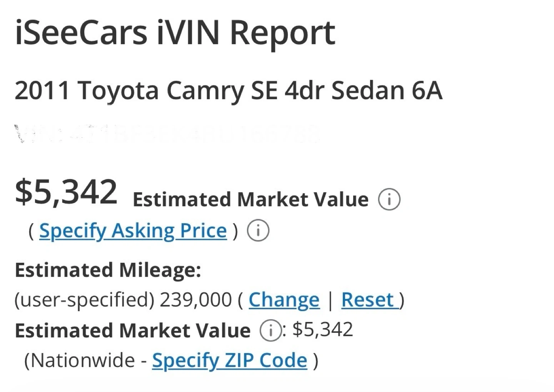The image size is (554, 392).
Task: Click the Change mileage link
Action: click(284, 300)
